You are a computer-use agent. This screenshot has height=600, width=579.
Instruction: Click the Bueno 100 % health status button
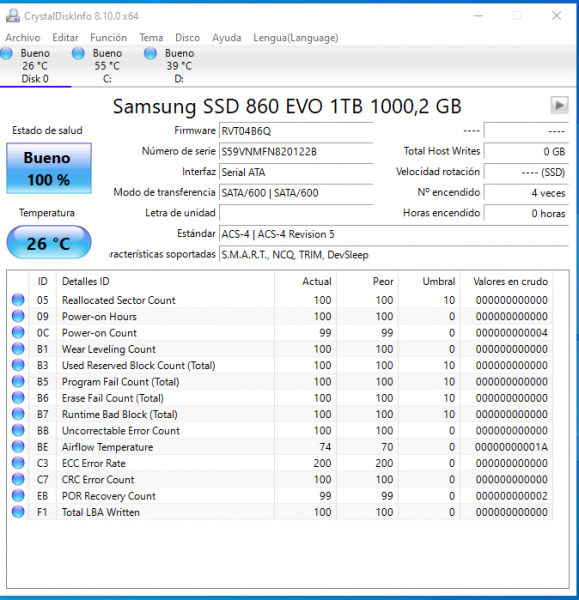49,168
